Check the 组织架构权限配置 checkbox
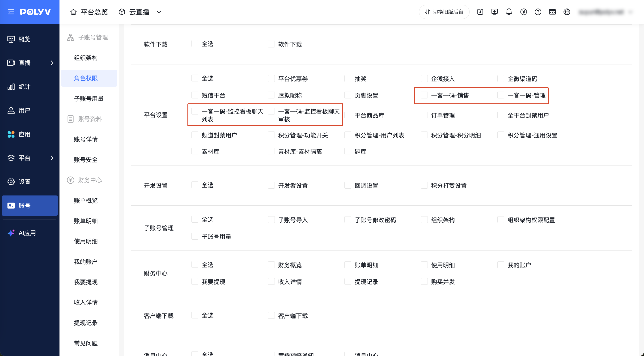Viewport: 644px width, 356px height. point(501,220)
